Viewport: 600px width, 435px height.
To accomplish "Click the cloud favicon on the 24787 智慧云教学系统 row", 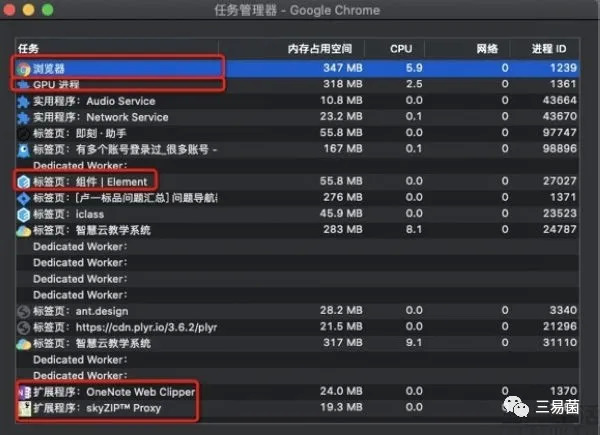I will coord(24,231).
